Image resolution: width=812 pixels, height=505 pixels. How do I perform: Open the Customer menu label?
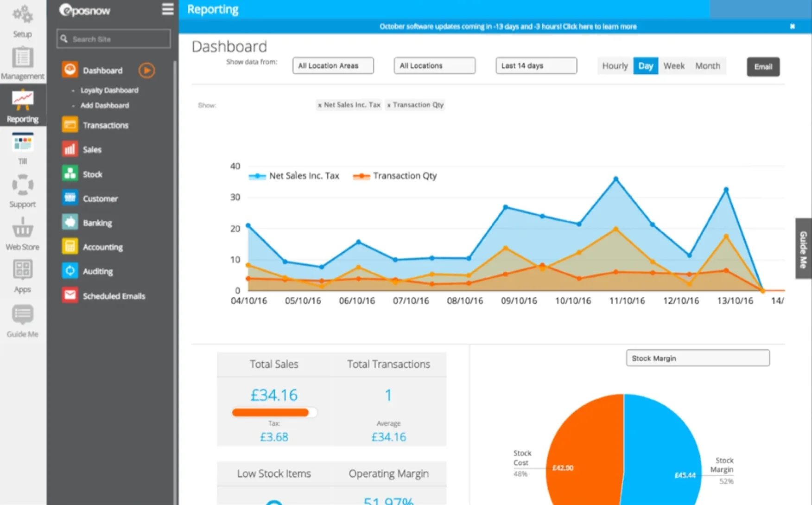point(100,198)
